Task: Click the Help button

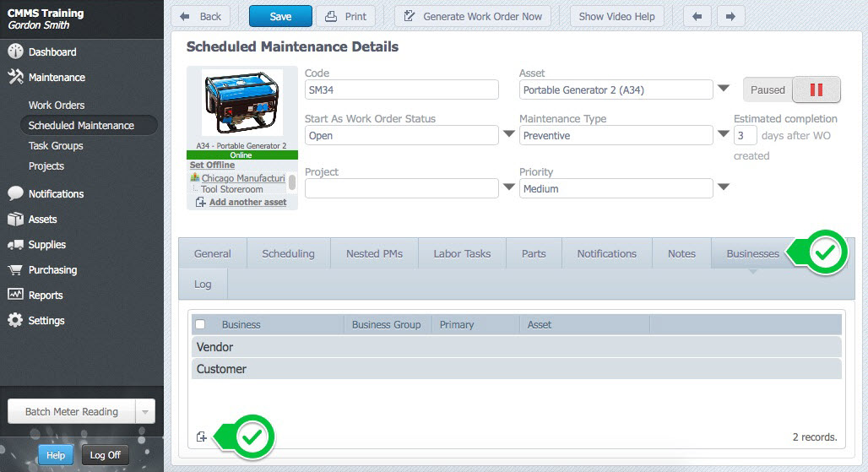Action: (56, 455)
